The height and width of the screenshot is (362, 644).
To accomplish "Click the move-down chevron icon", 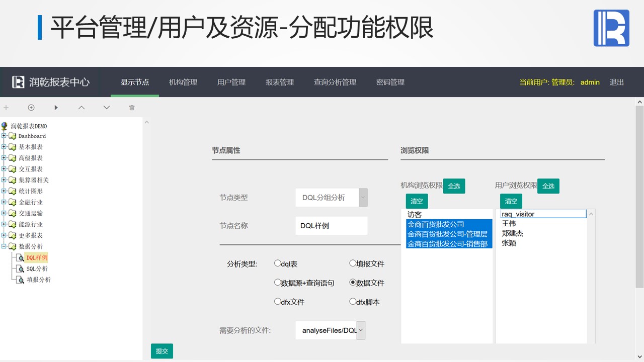I will (x=107, y=108).
